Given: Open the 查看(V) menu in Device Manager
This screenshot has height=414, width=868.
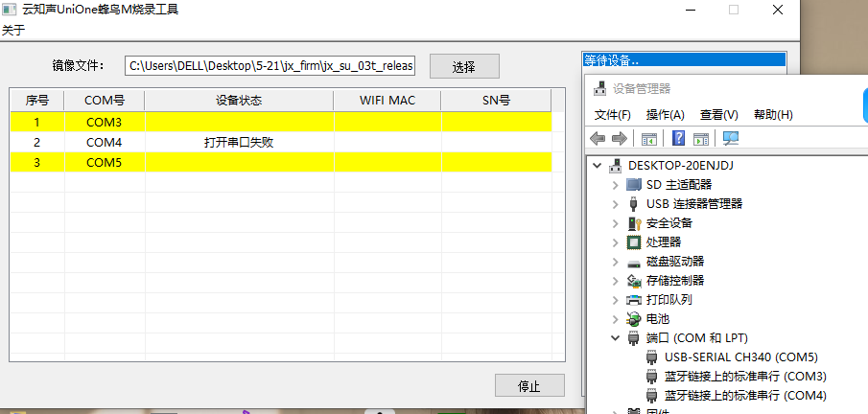Looking at the screenshot, I should click(x=719, y=115).
